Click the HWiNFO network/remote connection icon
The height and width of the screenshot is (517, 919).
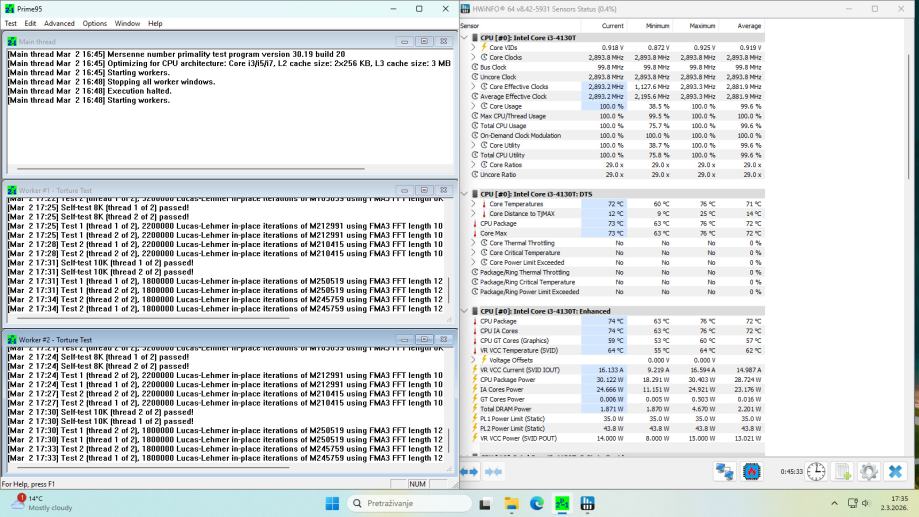pyautogui.click(x=724, y=471)
